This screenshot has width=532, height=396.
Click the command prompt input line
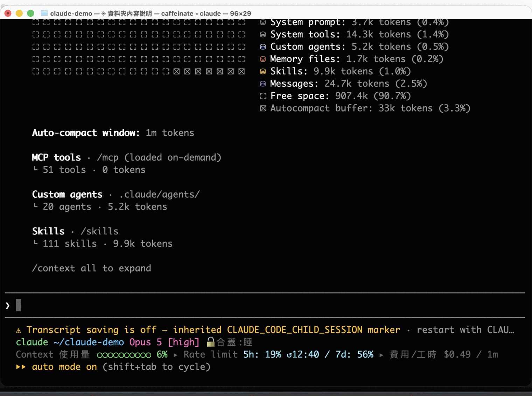pos(265,305)
